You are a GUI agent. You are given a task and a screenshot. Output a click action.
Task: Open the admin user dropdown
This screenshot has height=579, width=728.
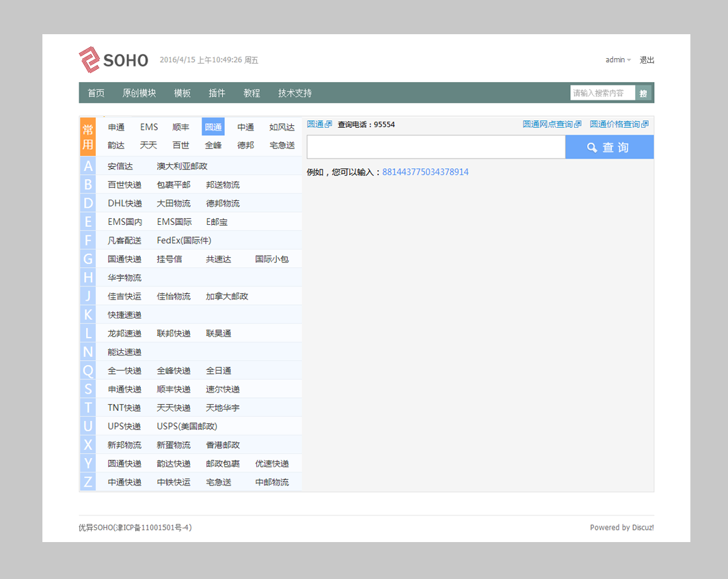[618, 60]
